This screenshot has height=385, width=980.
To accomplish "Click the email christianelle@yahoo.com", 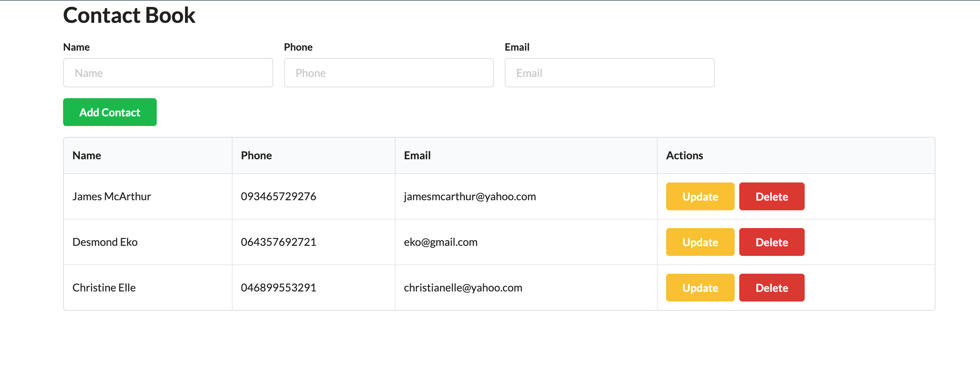I will click(463, 287).
